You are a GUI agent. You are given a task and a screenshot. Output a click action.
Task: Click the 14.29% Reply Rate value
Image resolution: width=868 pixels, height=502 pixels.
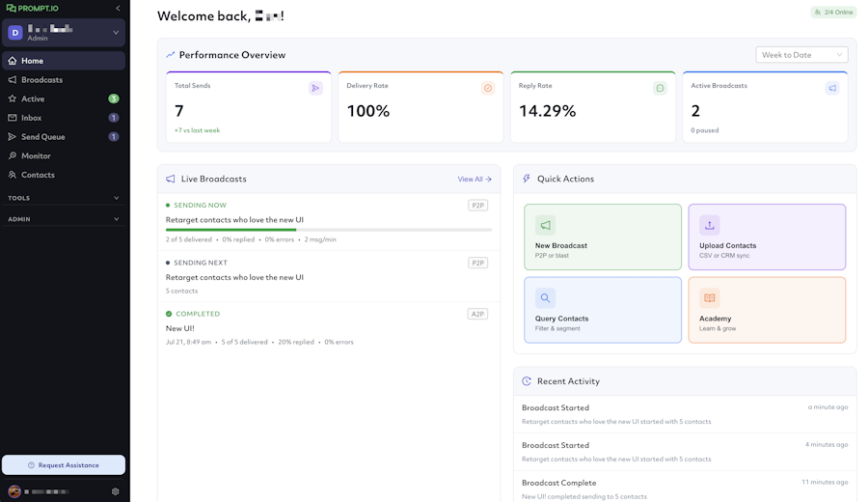[x=548, y=111]
